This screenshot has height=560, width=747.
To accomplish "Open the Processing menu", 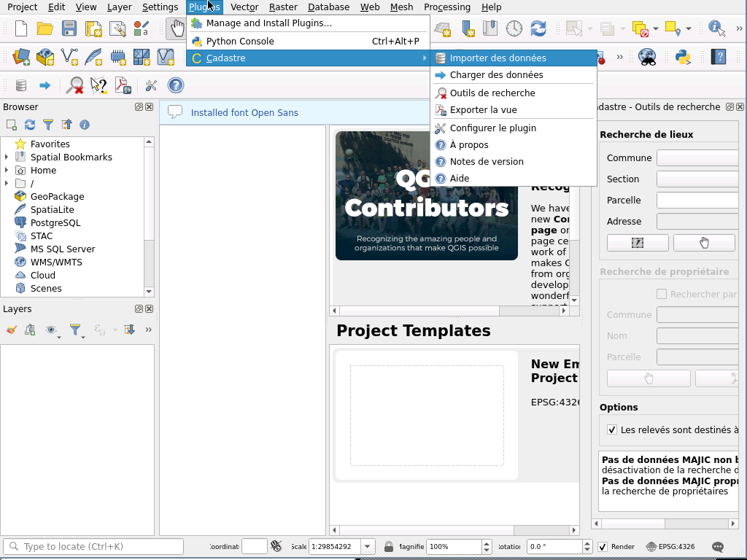I will click(x=446, y=7).
